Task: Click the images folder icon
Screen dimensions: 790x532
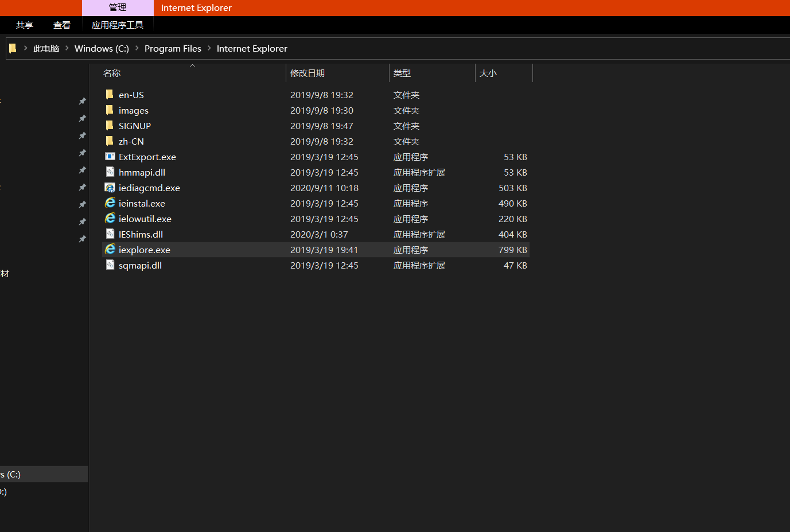Action: (110, 110)
